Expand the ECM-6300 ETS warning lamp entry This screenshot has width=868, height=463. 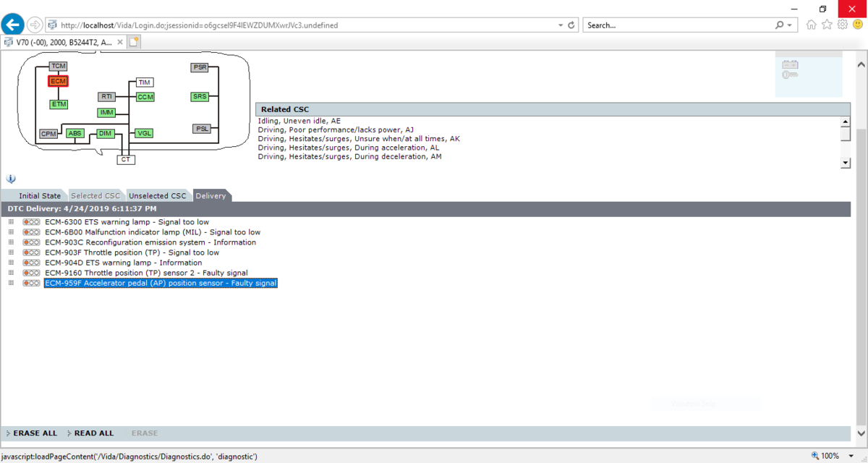11,222
